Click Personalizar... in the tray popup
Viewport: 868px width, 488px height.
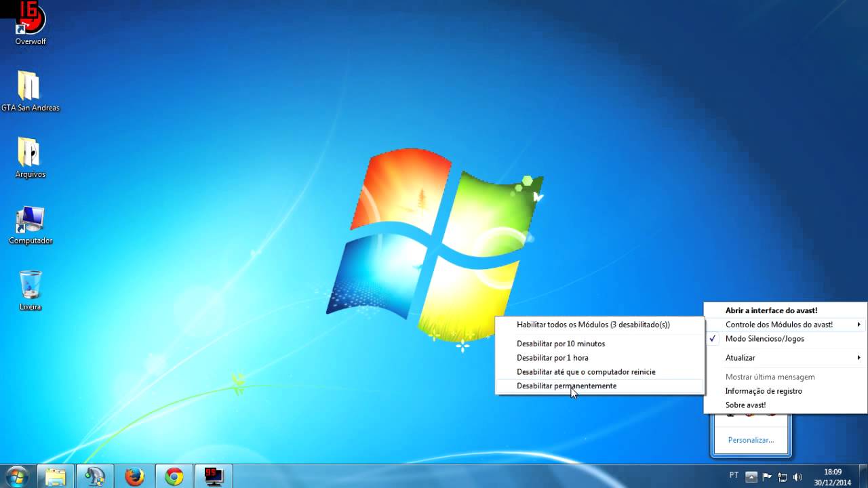coord(751,440)
